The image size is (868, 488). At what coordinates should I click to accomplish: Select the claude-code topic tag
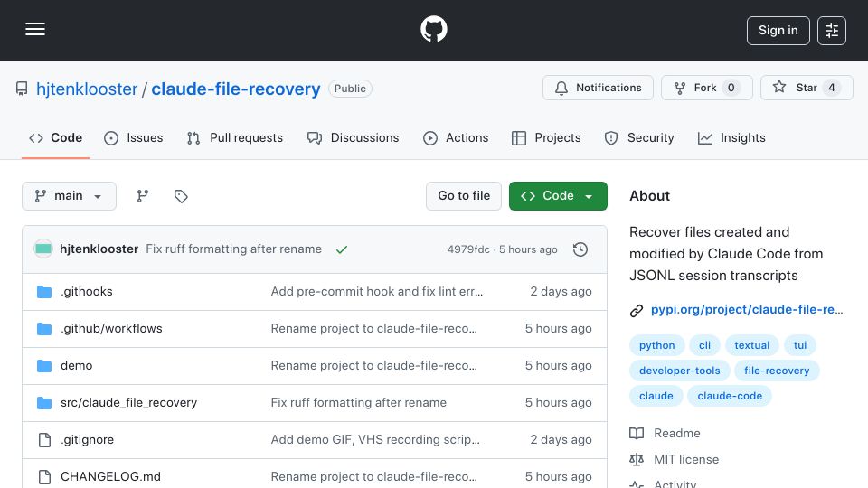[x=730, y=396]
